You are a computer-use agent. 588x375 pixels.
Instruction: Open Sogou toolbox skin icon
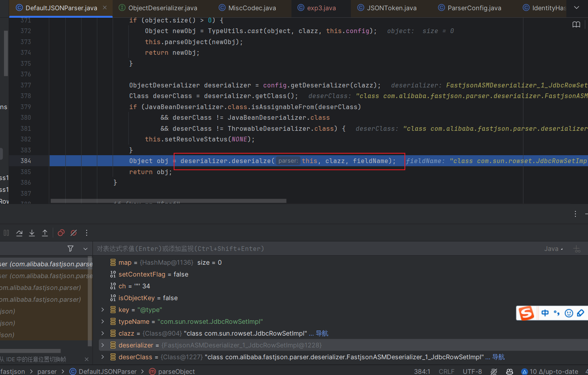581,313
